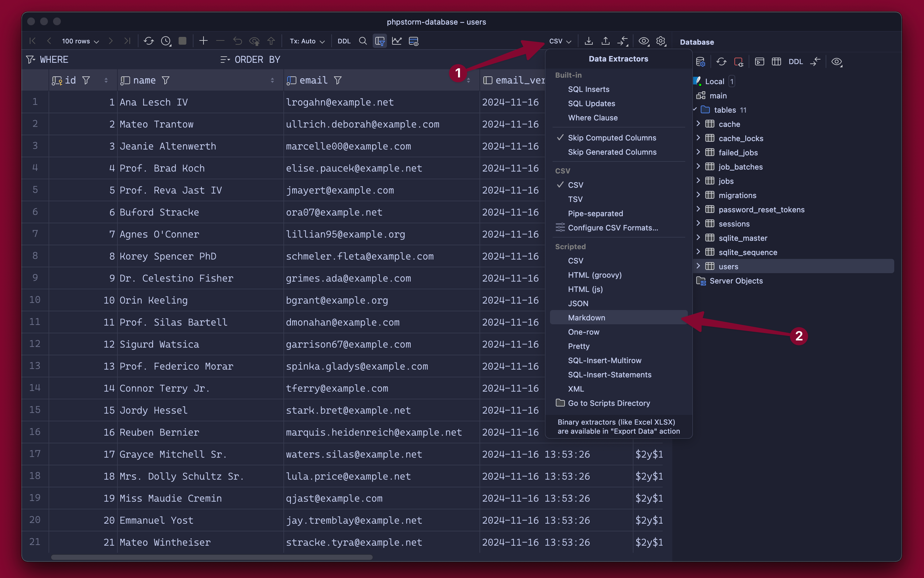Select the JSON scripted extractor
Screen dimensions: 924x578
click(x=618, y=303)
